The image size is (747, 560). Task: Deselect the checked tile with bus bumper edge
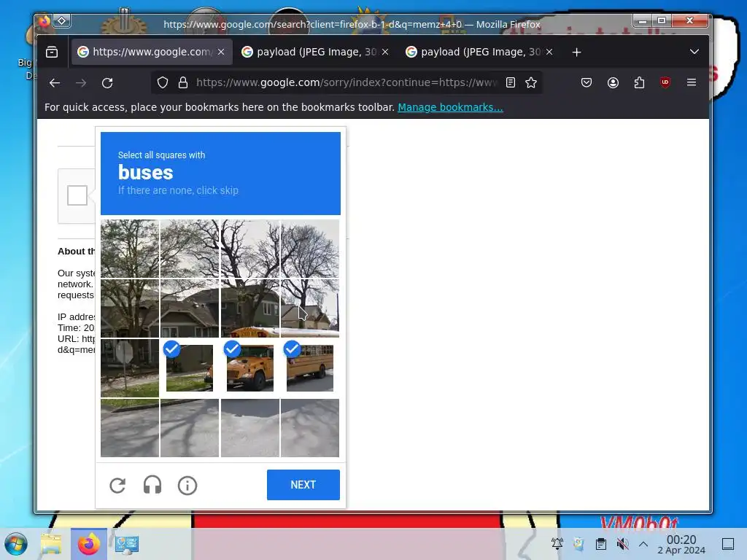coord(190,368)
